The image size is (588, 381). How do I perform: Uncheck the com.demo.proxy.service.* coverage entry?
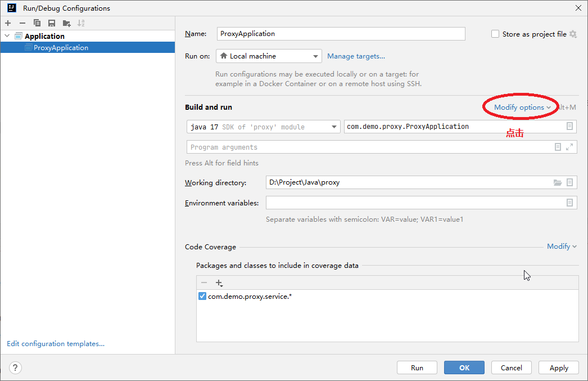[x=202, y=297]
